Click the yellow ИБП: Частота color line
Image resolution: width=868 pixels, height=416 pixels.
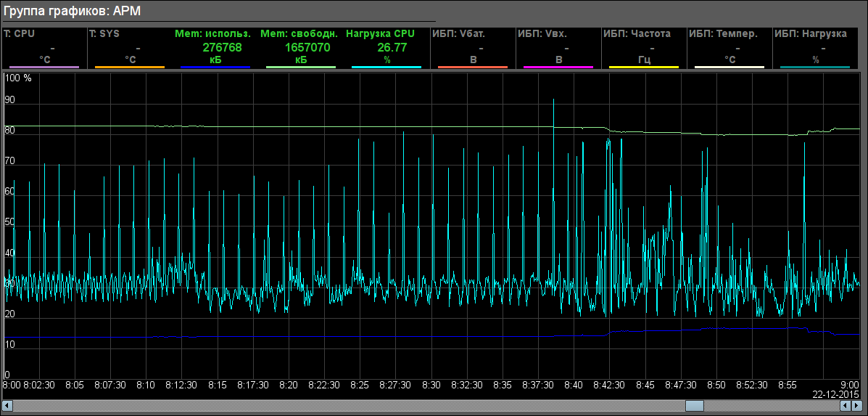tap(644, 67)
